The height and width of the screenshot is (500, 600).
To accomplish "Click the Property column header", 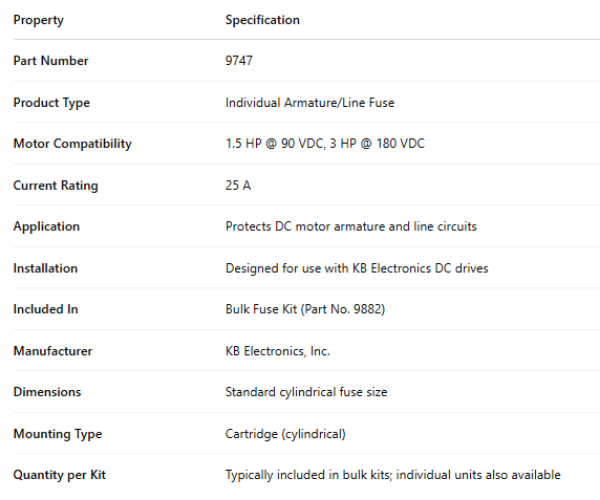I will click(37, 20).
